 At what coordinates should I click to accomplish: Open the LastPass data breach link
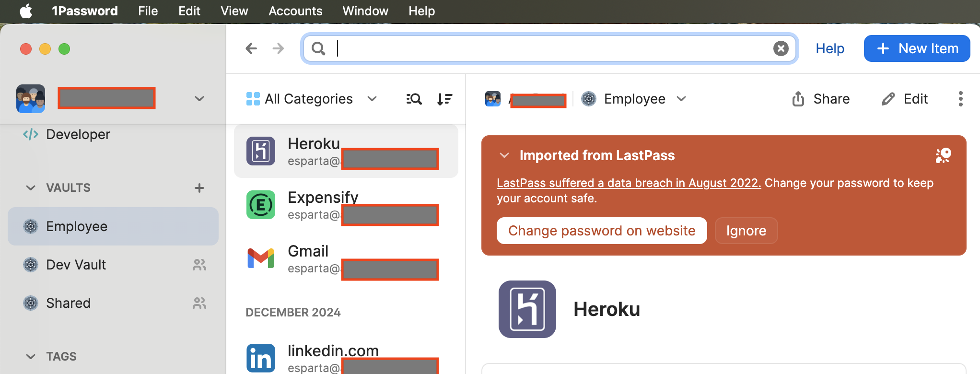click(x=629, y=183)
